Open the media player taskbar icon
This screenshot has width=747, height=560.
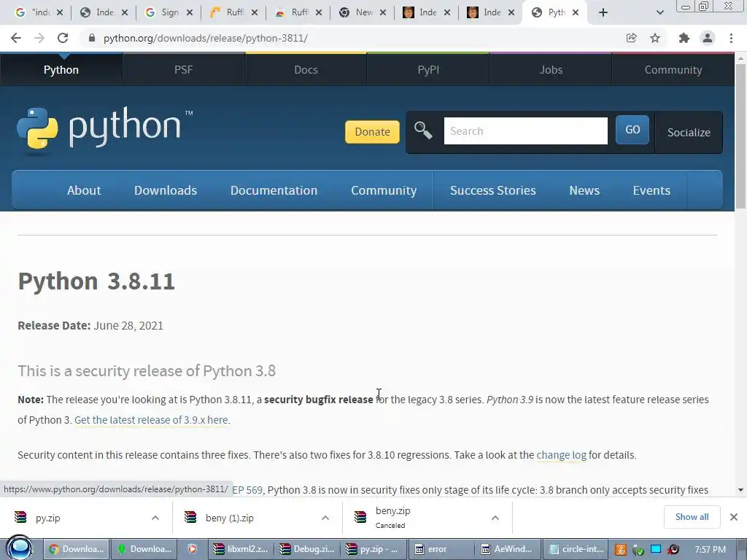click(193, 549)
